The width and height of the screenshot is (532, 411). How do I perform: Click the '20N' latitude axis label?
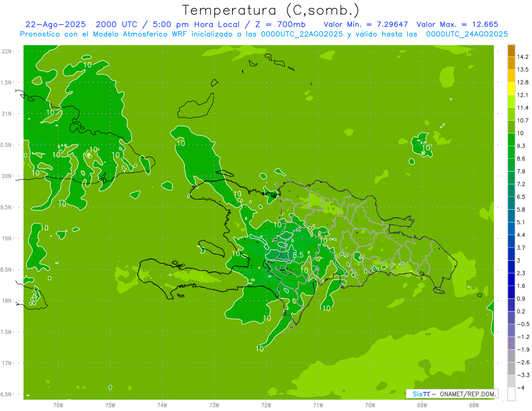pos(7,176)
